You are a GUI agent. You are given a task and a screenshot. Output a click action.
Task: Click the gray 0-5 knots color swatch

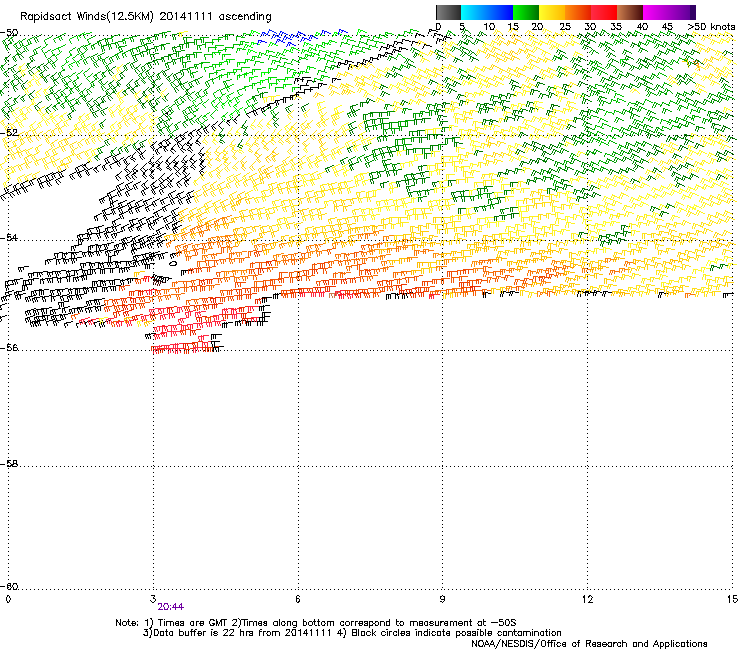(x=448, y=12)
